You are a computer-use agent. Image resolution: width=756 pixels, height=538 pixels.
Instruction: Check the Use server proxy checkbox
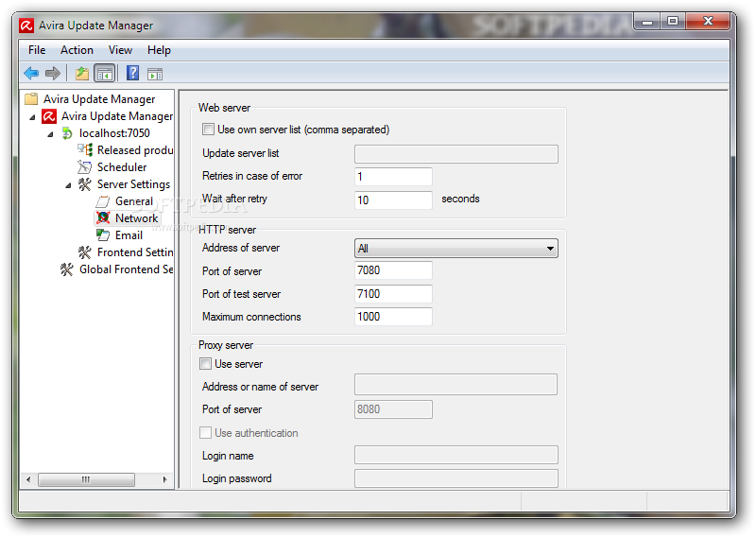tap(205, 363)
